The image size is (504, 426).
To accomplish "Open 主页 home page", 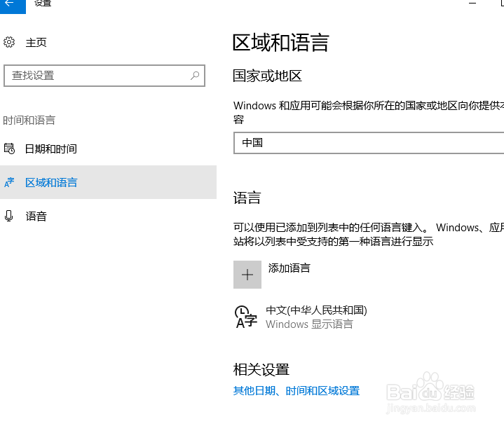I will pos(36,43).
